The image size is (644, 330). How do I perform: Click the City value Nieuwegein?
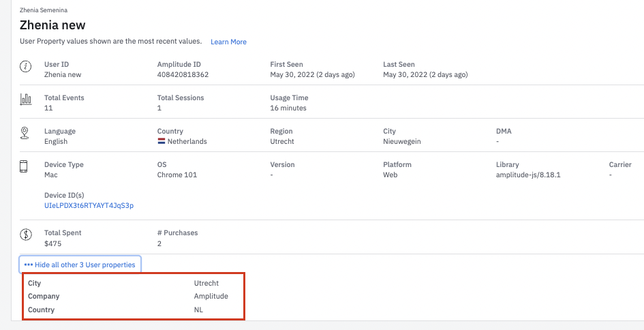coord(402,142)
